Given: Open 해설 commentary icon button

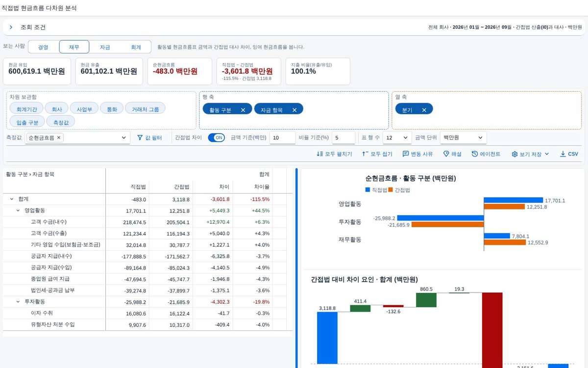Looking at the screenshot, I should [452, 154].
